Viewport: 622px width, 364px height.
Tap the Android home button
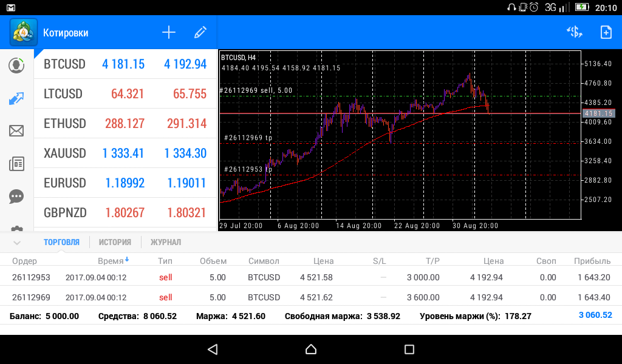point(311,349)
